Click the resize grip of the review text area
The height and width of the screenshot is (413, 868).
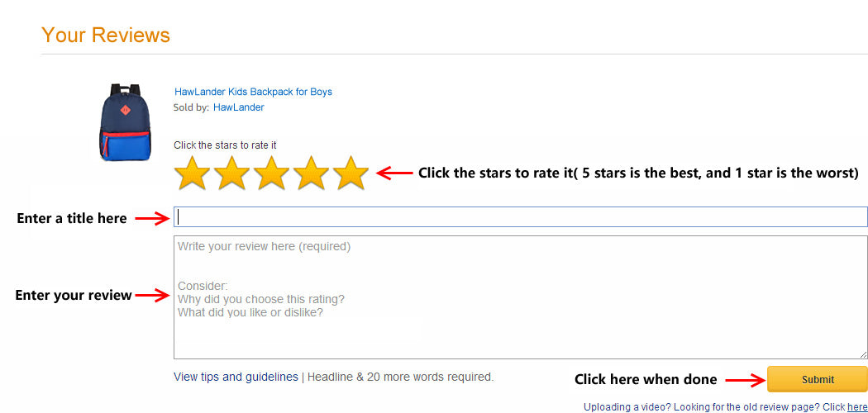(x=863, y=354)
